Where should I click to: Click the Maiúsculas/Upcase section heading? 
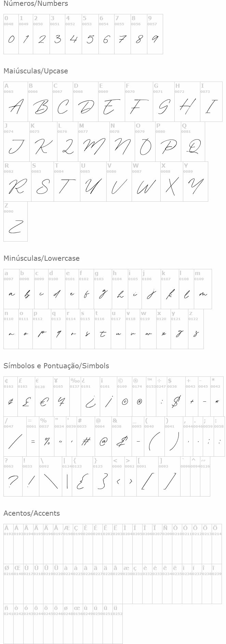coord(36,71)
